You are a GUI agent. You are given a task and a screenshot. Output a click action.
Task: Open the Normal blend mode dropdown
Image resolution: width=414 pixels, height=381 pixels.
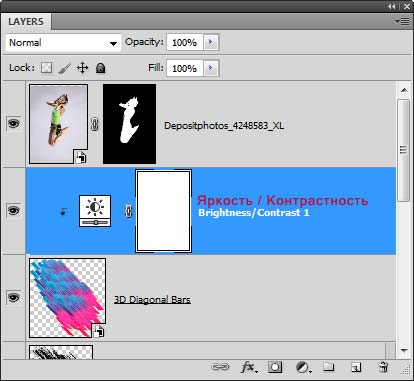[x=63, y=43]
